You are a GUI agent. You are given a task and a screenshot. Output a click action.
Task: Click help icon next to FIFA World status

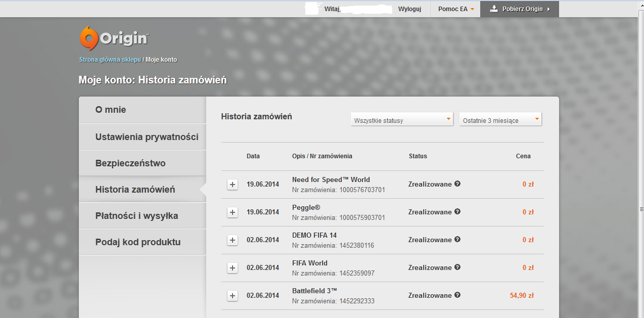(457, 267)
